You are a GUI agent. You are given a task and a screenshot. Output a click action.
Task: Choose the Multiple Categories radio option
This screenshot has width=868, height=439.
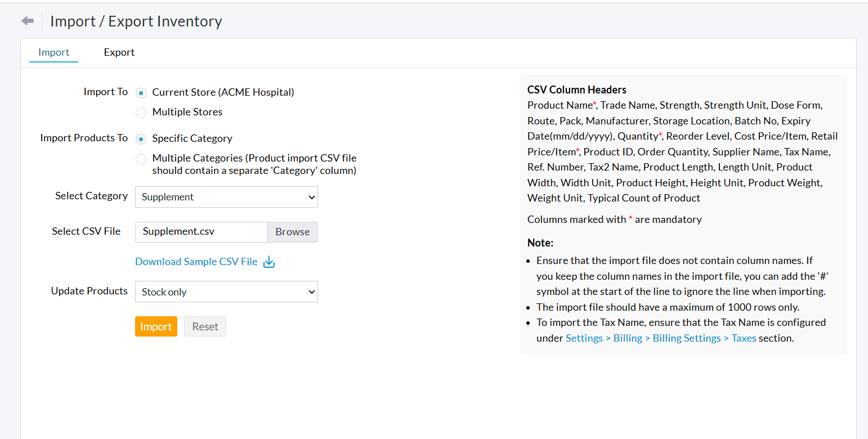point(141,159)
